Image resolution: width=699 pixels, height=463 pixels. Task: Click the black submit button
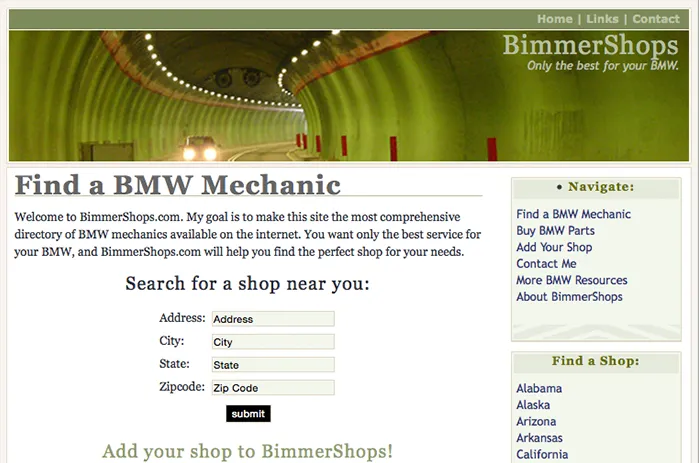pyautogui.click(x=248, y=414)
